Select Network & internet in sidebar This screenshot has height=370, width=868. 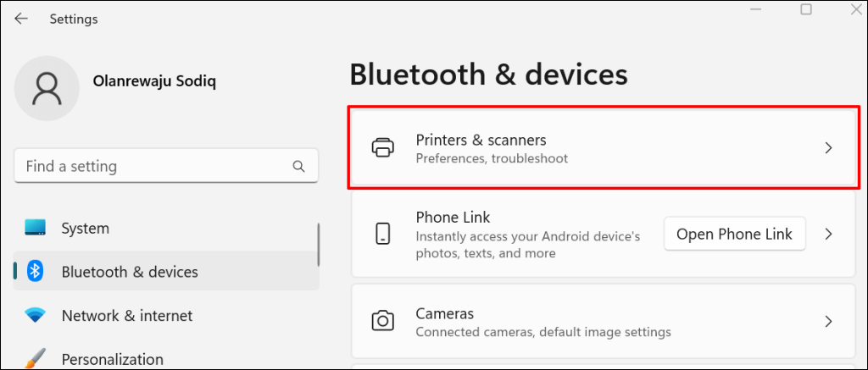[x=127, y=316]
